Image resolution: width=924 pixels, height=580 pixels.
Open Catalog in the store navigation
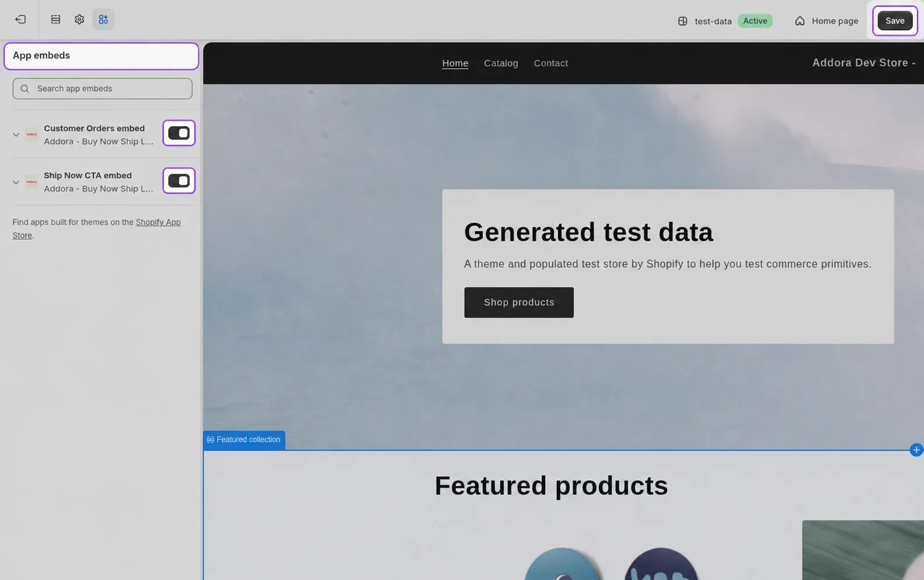click(501, 63)
